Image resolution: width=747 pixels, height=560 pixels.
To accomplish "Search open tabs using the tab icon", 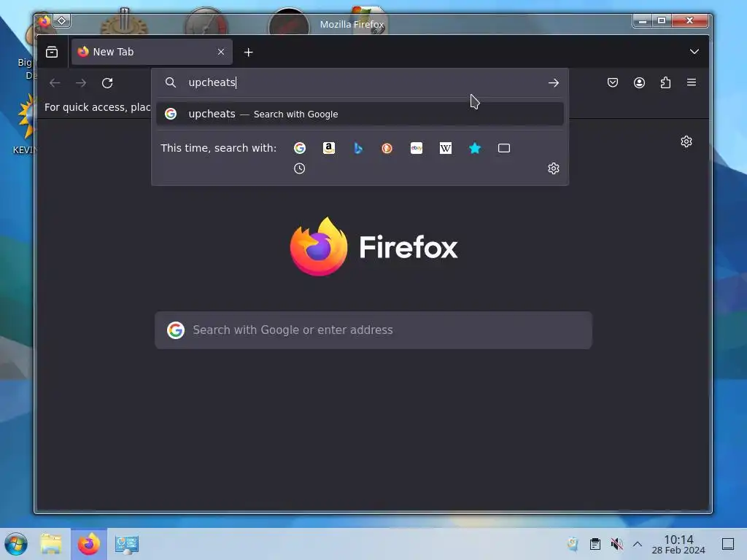I will 504,148.
